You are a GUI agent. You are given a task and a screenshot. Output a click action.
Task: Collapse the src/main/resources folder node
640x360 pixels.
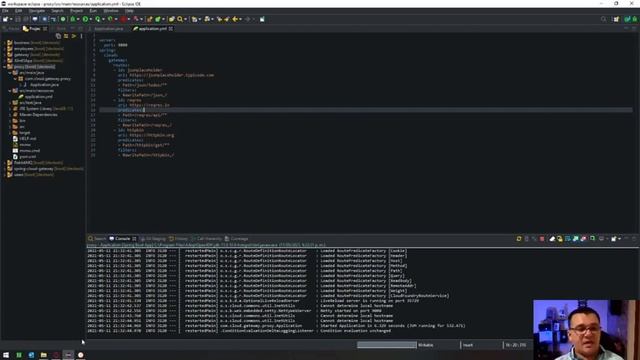(x=10, y=91)
